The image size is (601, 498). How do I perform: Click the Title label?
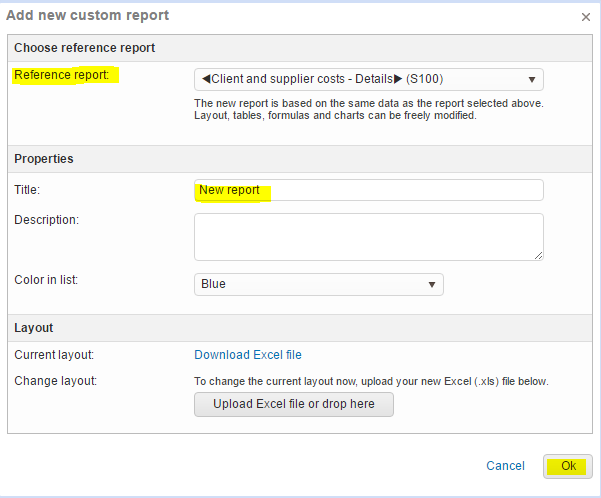pyautogui.click(x=28, y=189)
